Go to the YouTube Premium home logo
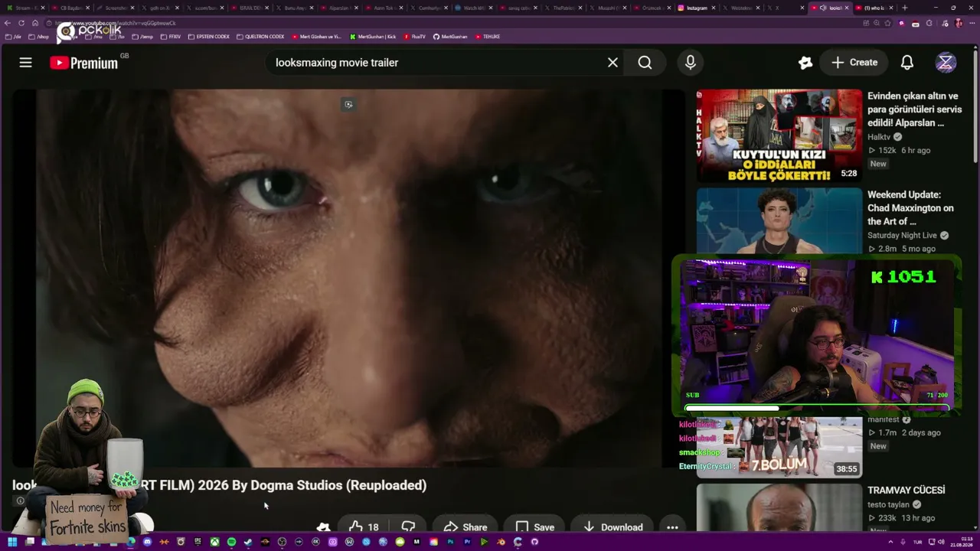 (x=84, y=63)
